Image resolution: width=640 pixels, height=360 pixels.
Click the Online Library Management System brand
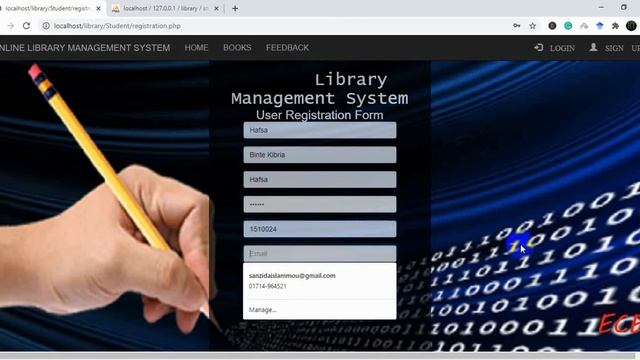pyautogui.click(x=85, y=48)
